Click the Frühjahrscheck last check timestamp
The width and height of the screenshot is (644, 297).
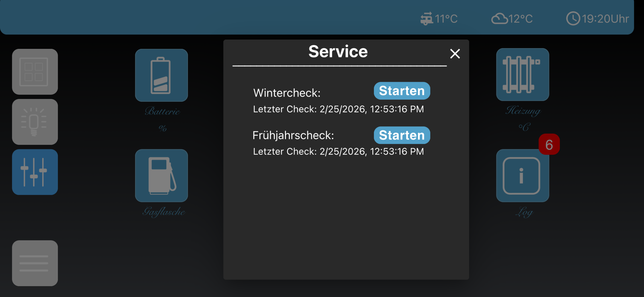pyautogui.click(x=338, y=151)
